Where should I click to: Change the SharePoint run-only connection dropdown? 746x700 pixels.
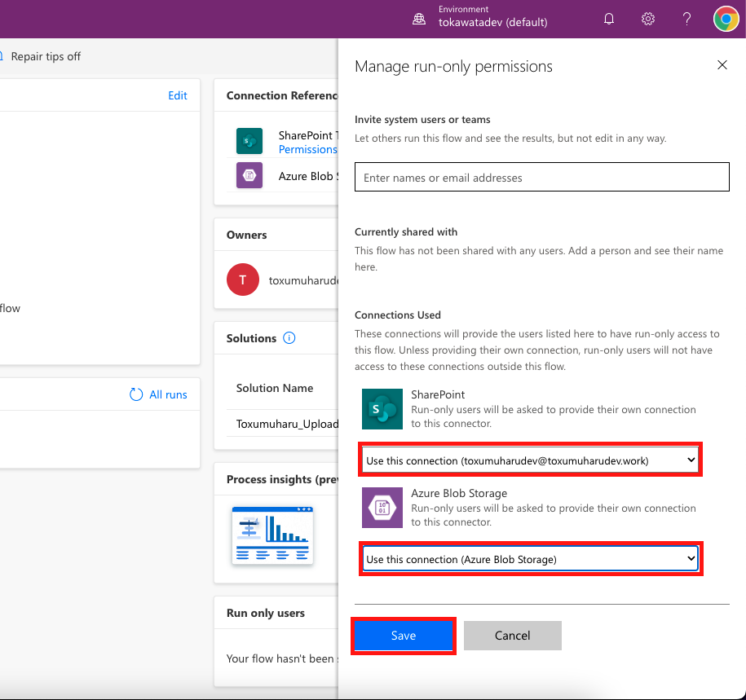tap(529, 459)
